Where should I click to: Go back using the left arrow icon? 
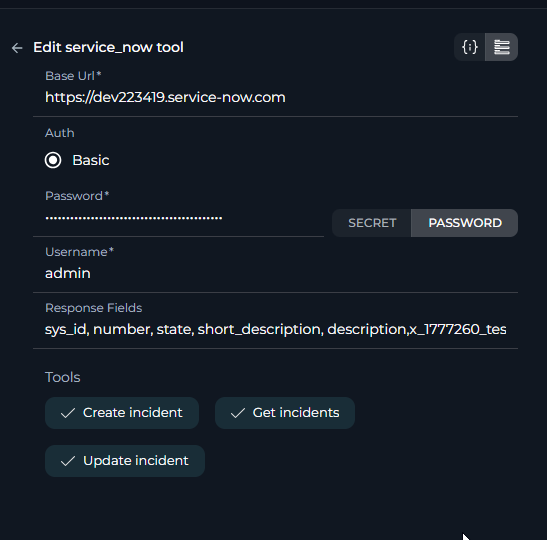coord(17,48)
